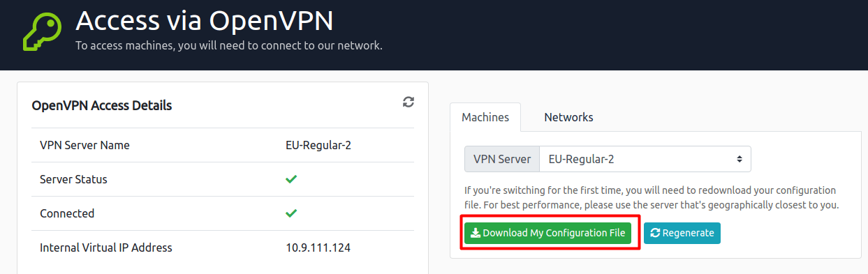Image resolution: width=868 pixels, height=274 pixels.
Task: Click the redownload configuration help text
Action: 652,198
